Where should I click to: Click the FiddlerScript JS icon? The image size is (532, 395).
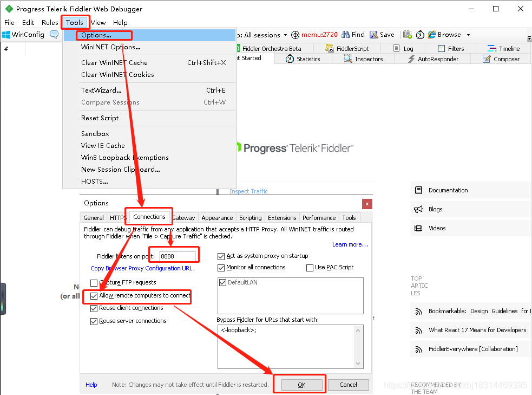point(330,49)
